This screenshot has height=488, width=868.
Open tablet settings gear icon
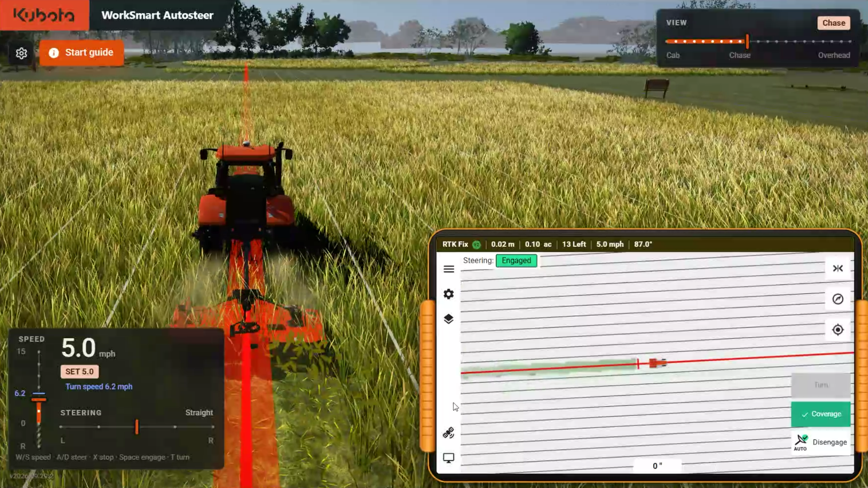[x=448, y=294]
